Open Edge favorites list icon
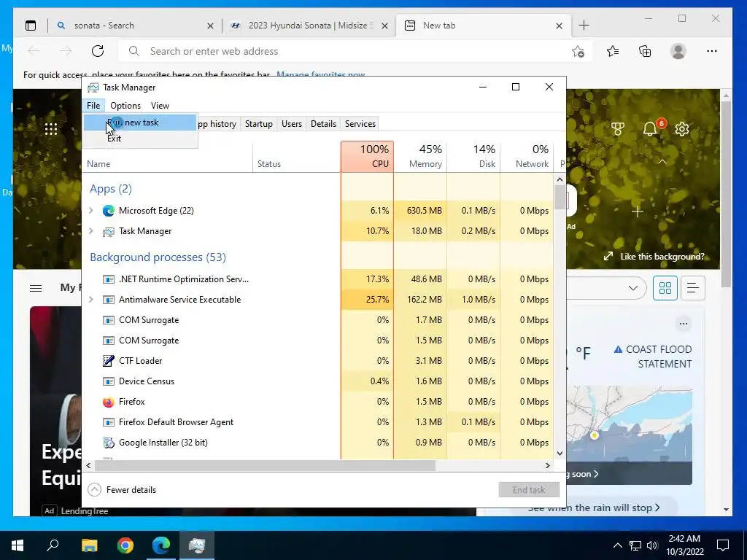The image size is (747, 560). pos(613,51)
